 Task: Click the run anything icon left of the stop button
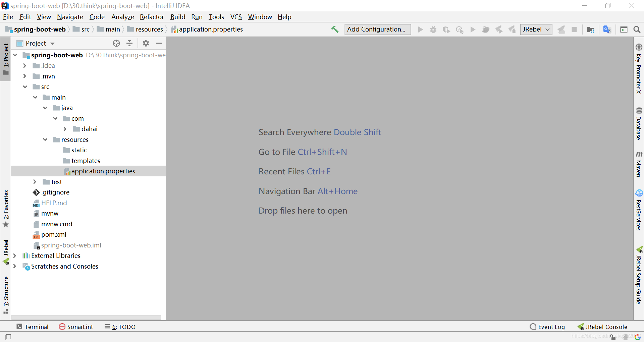[x=561, y=30]
